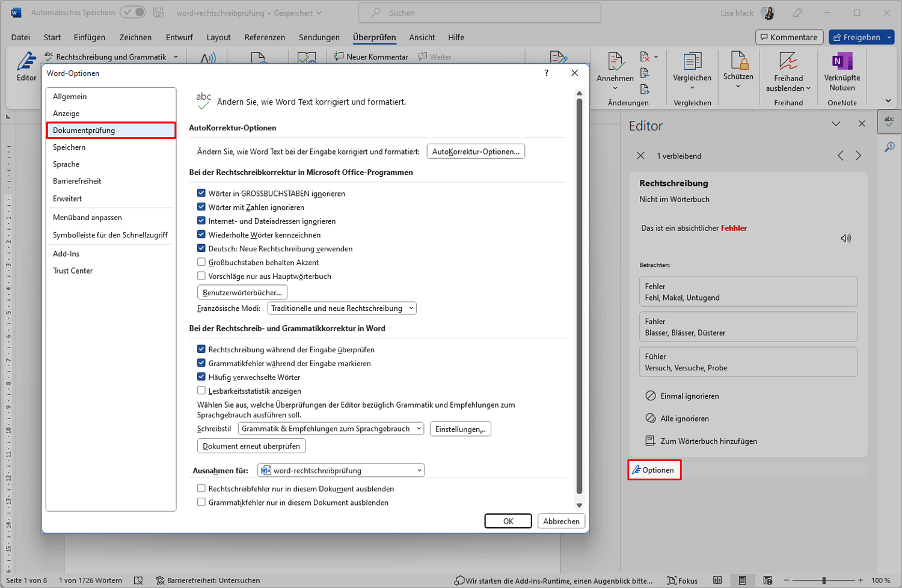
Task: Click Zum Wörterbuch hinzufügen
Action: coord(701,441)
